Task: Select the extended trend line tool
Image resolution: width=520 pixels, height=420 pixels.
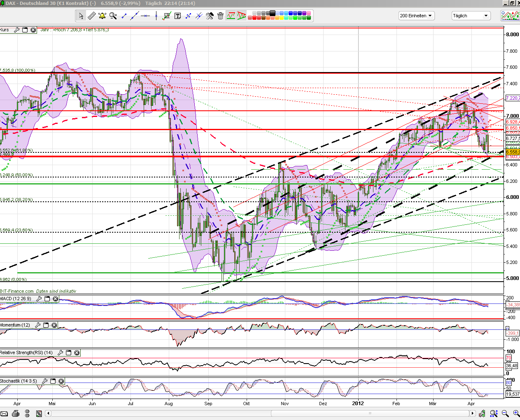Action: 135,16
